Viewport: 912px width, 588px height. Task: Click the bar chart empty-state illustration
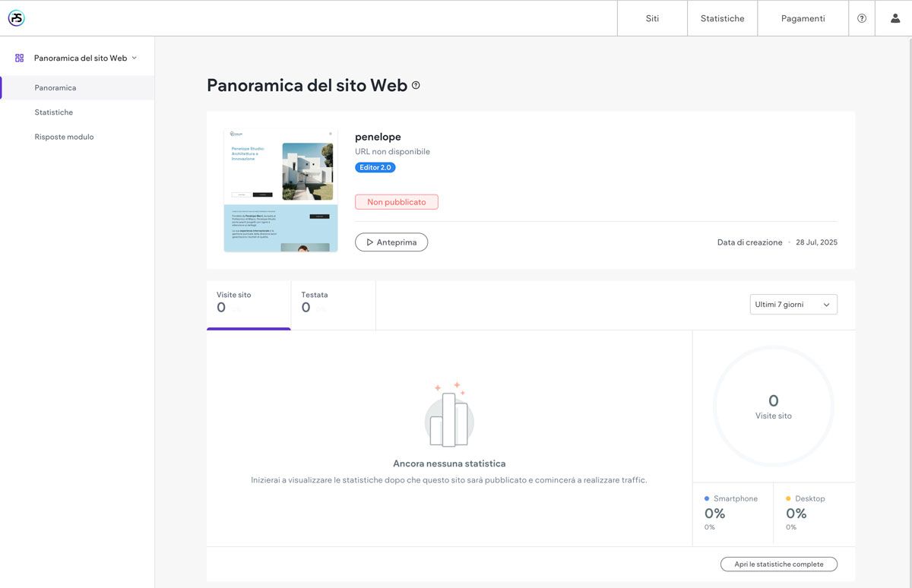tap(449, 415)
